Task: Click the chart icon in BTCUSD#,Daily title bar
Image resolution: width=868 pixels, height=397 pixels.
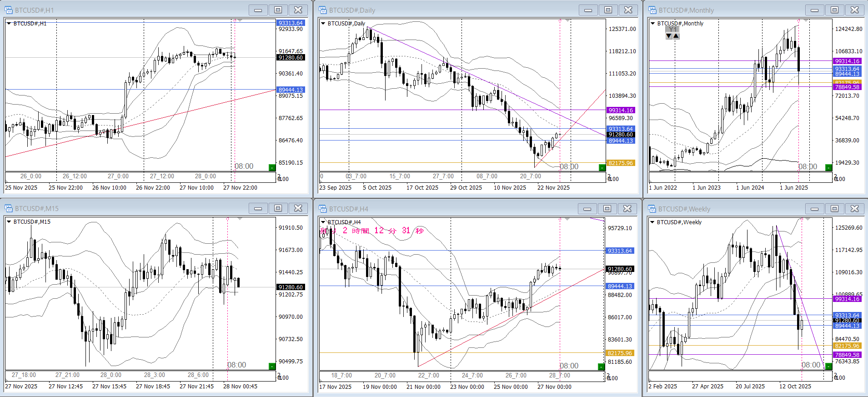Action: tap(323, 10)
